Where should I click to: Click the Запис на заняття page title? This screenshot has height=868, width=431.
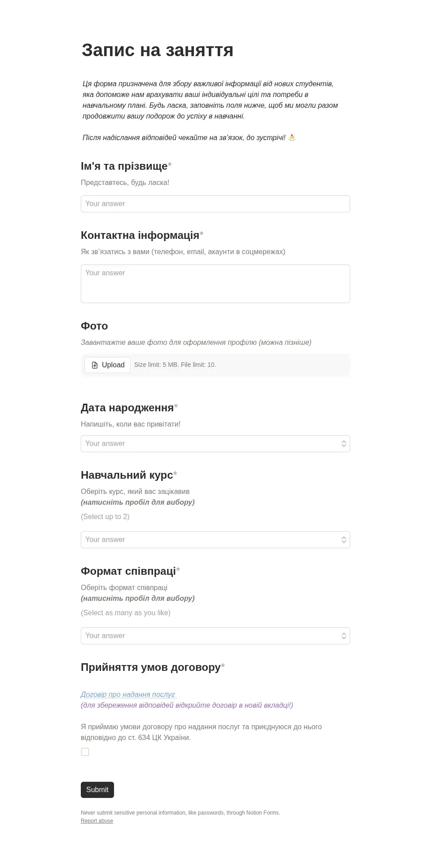click(x=158, y=50)
